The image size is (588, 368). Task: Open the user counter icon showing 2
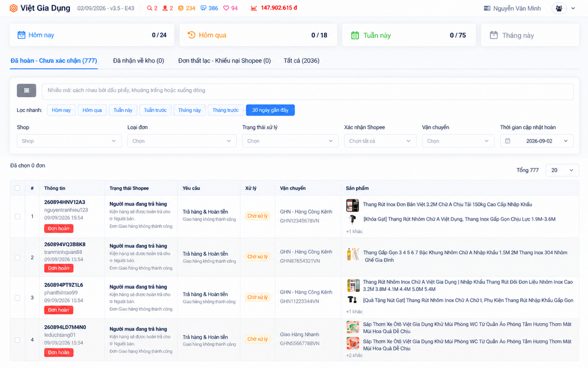point(165,8)
